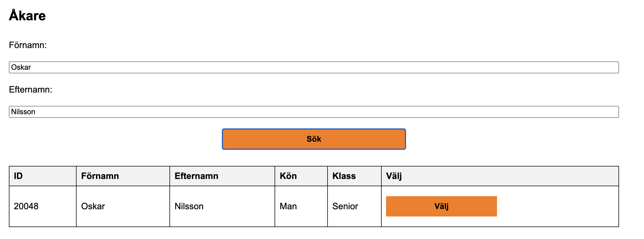Image resolution: width=644 pixels, height=239 pixels.
Task: Click the Efternamn label above the second input
Action: coord(31,89)
